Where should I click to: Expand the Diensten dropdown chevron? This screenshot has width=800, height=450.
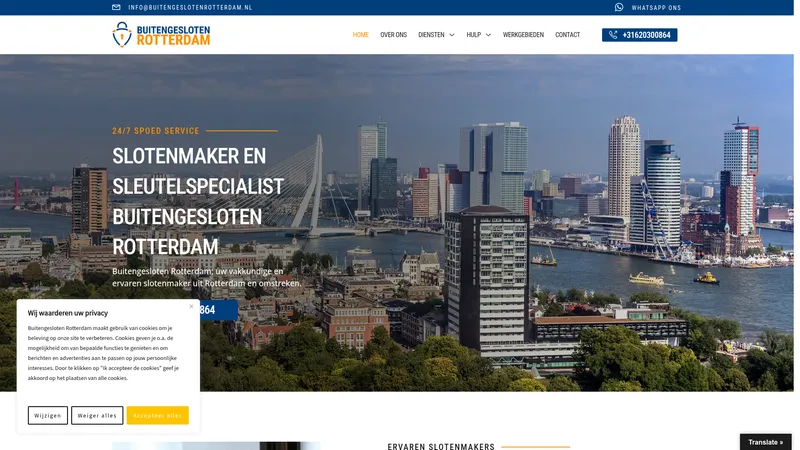pos(452,35)
